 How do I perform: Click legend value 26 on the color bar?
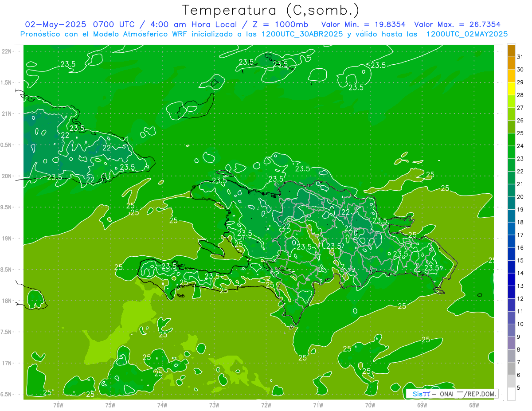[x=520, y=121]
